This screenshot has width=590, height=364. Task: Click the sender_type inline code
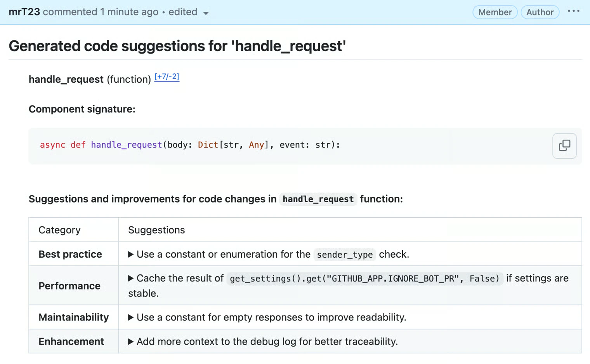click(344, 255)
